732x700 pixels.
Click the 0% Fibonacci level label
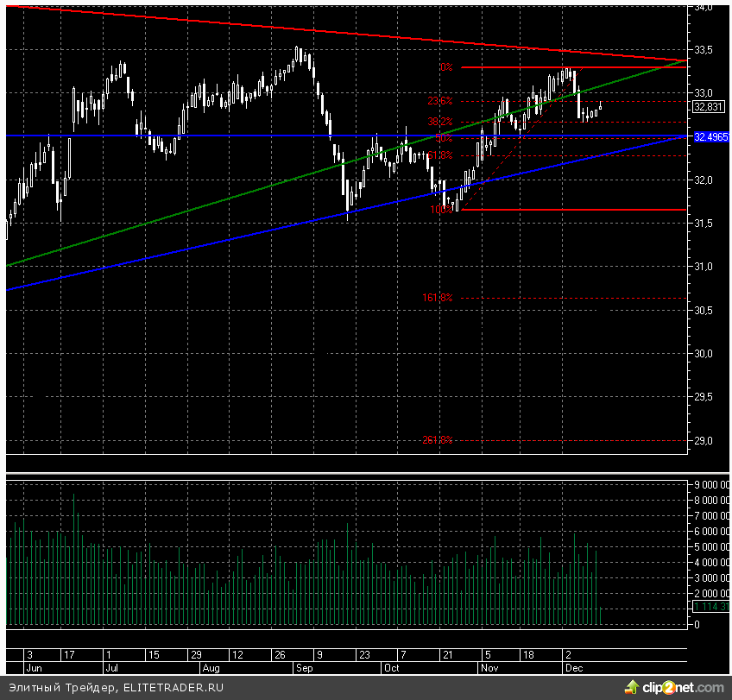click(x=446, y=67)
